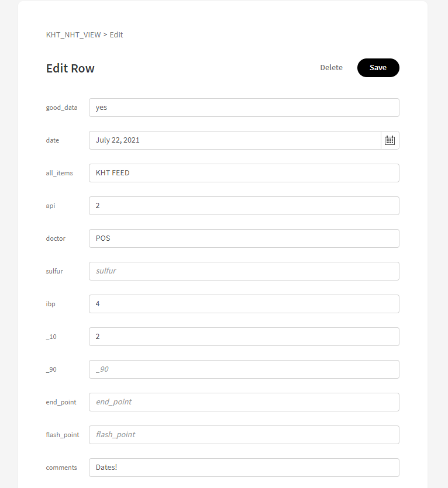This screenshot has width=448, height=488.
Task: Select the Edit breadcrumb item
Action: (x=116, y=34)
